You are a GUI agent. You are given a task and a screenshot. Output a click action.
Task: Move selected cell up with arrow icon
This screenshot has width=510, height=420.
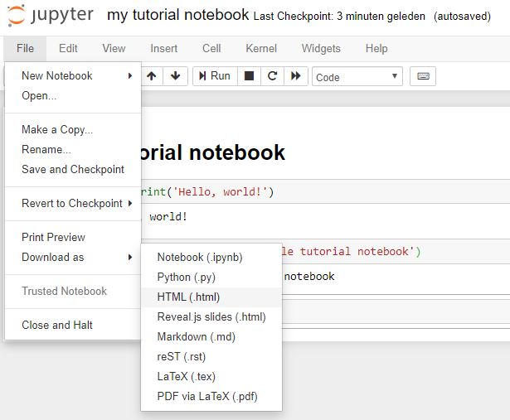151,76
